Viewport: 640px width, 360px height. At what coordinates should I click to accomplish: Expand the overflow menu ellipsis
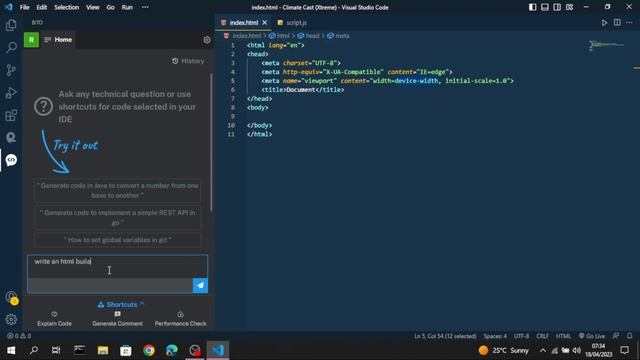[145, 7]
